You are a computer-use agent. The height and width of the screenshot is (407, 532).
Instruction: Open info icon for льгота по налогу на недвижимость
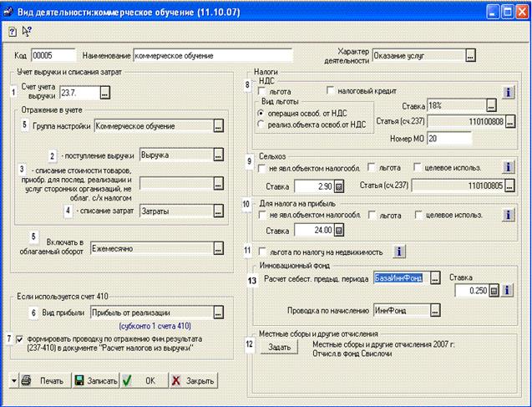click(399, 252)
